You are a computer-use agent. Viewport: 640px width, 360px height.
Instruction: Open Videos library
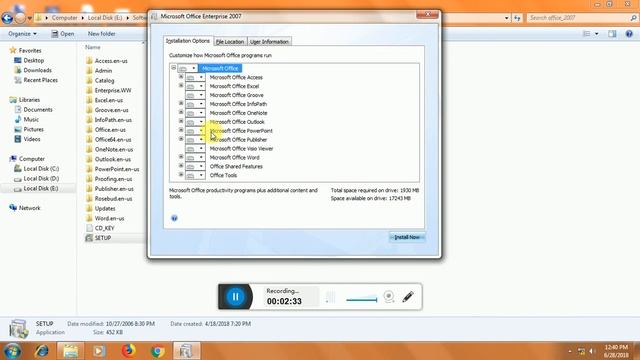27,139
